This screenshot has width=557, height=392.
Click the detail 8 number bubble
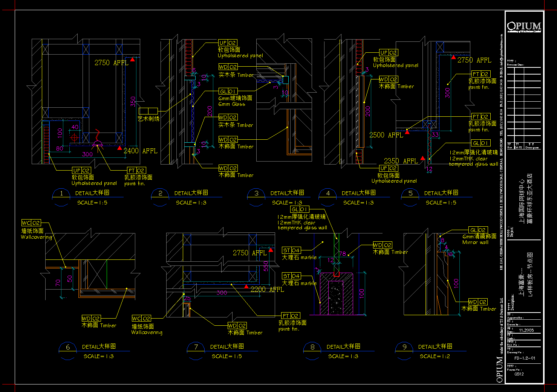312,347
